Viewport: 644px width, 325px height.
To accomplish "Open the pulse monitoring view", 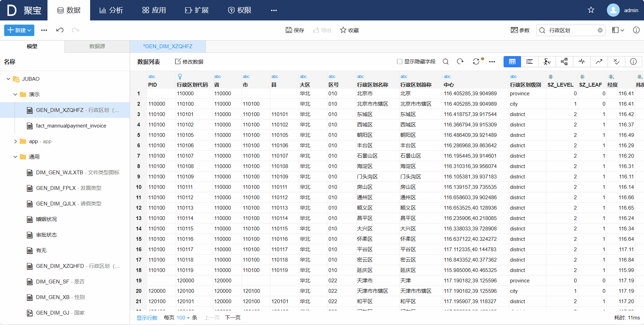I will tap(582, 62).
